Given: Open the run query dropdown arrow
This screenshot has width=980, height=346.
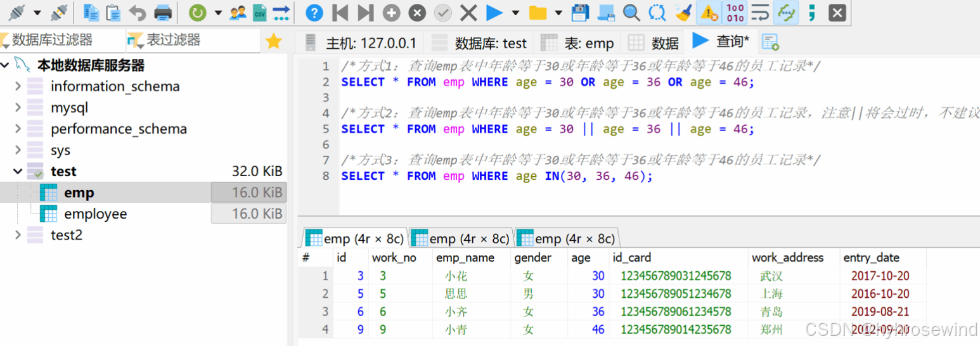Looking at the screenshot, I should (515, 13).
